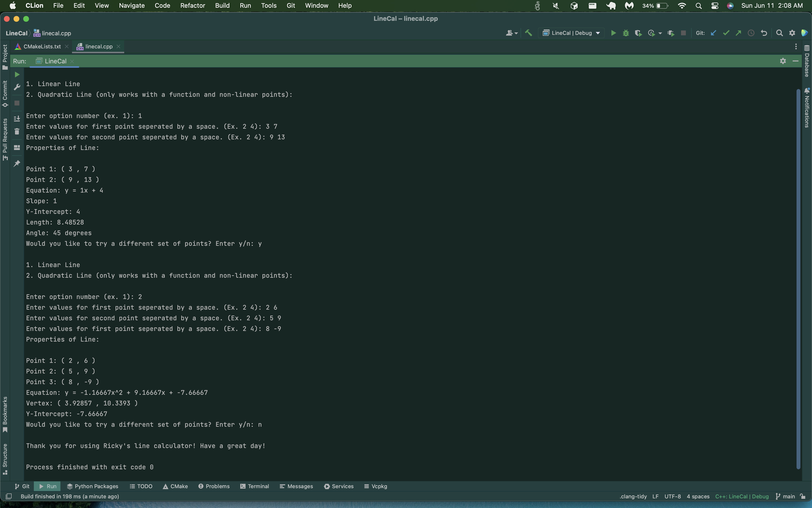Image resolution: width=812 pixels, height=508 pixels.
Task: Open the Project tool window
Action: tap(5, 57)
